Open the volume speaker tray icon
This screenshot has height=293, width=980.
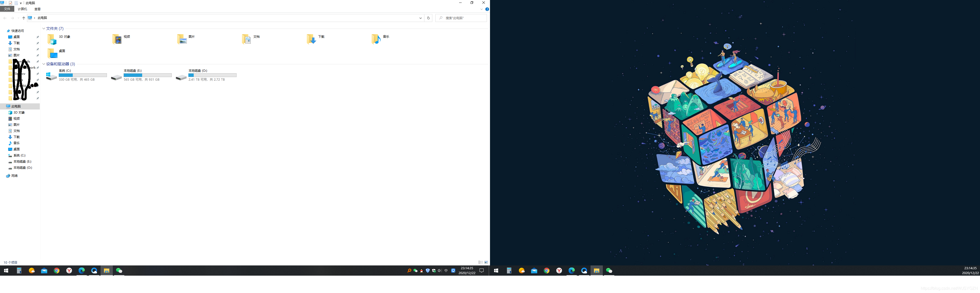coord(440,271)
